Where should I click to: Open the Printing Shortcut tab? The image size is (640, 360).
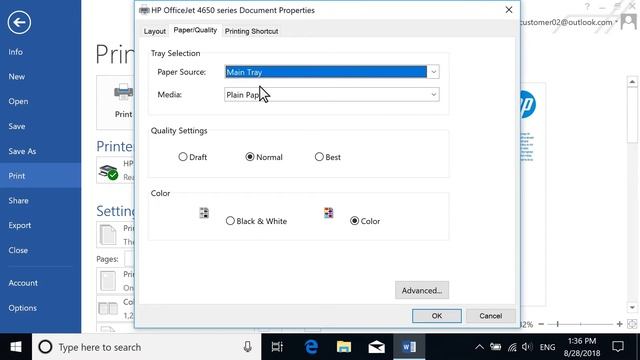click(x=251, y=31)
